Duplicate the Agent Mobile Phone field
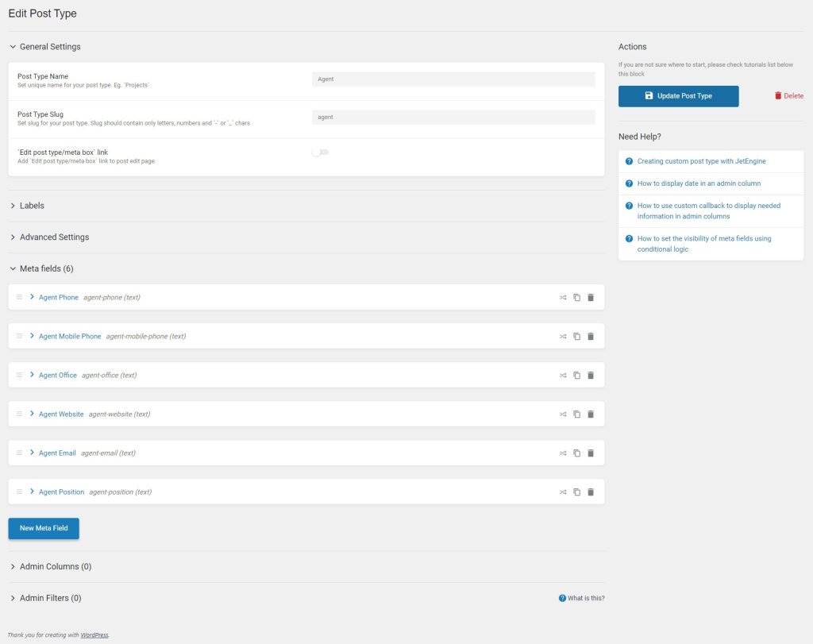This screenshot has width=813, height=644. tap(577, 336)
